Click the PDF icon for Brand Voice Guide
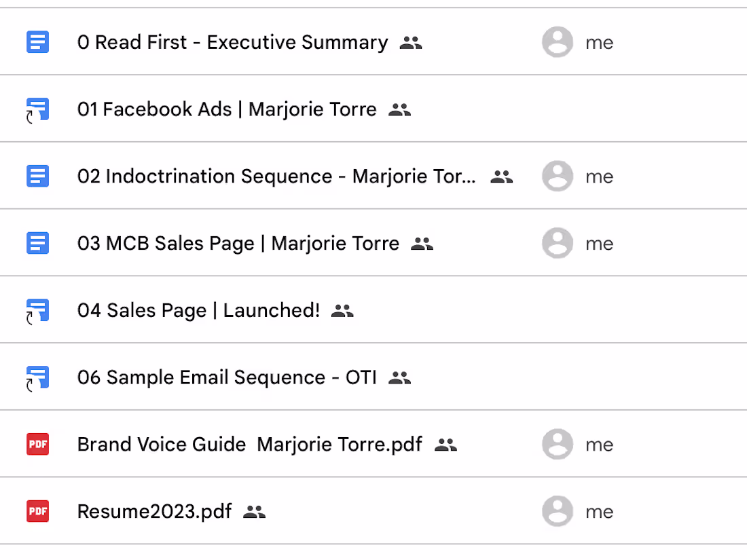 pyautogui.click(x=38, y=445)
